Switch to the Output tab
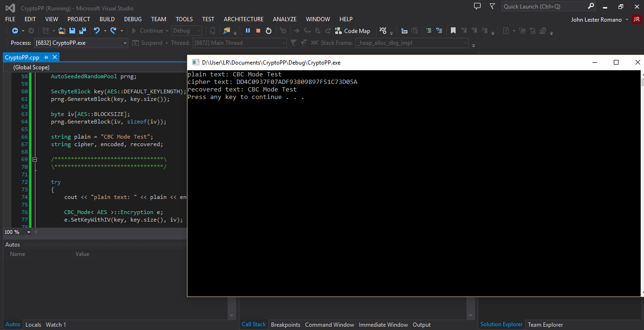Viewport: 644px width, 330px height. 422,324
